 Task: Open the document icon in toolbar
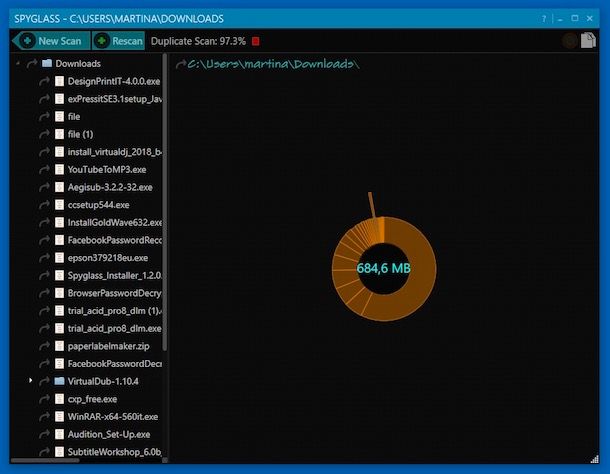(x=588, y=40)
